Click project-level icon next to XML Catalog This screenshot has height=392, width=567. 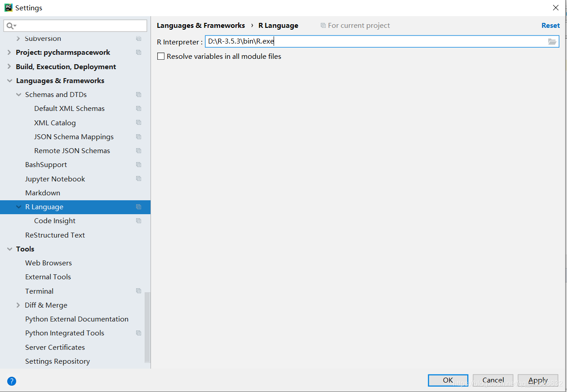coord(139,123)
